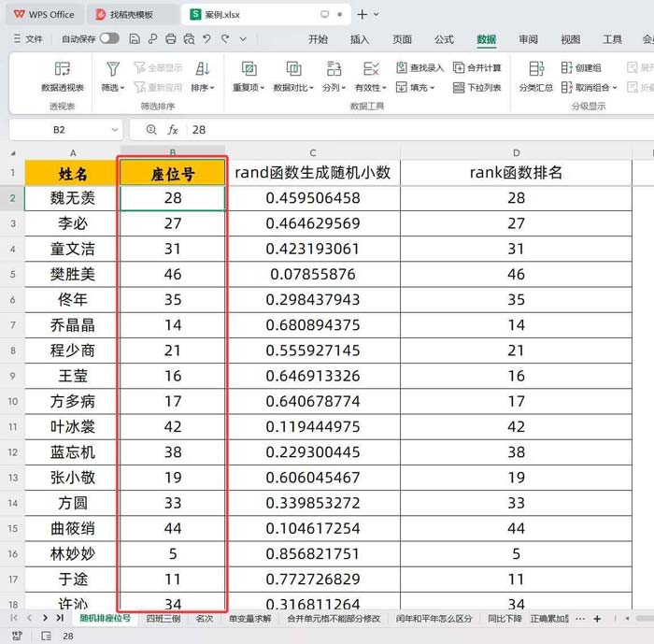Click the 创建组 group button
This screenshot has width=654, height=644.
581,67
